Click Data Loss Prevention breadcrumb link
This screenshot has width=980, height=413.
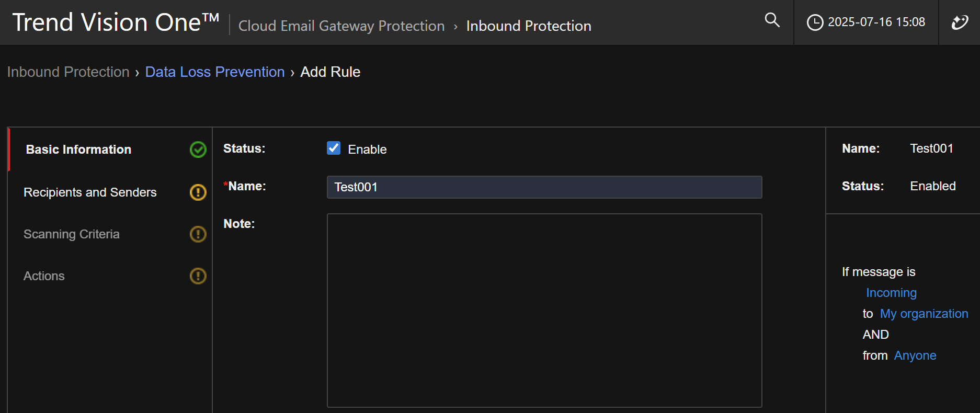coord(214,72)
